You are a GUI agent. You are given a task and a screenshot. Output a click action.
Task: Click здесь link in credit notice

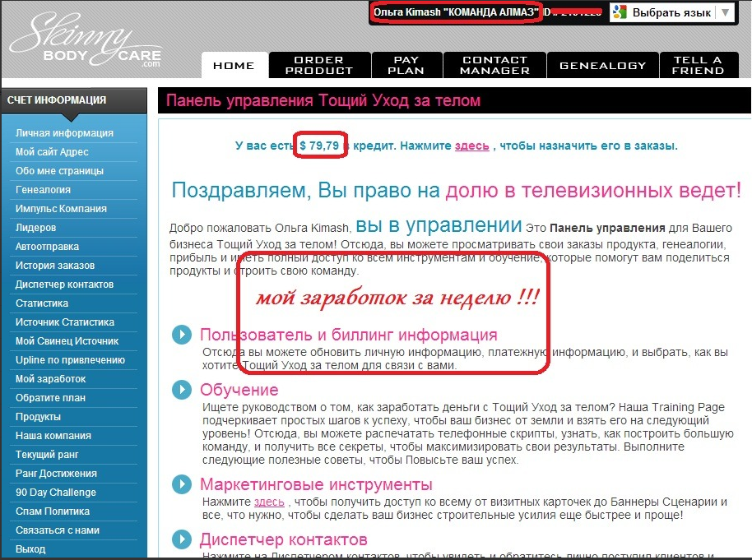coord(472,146)
